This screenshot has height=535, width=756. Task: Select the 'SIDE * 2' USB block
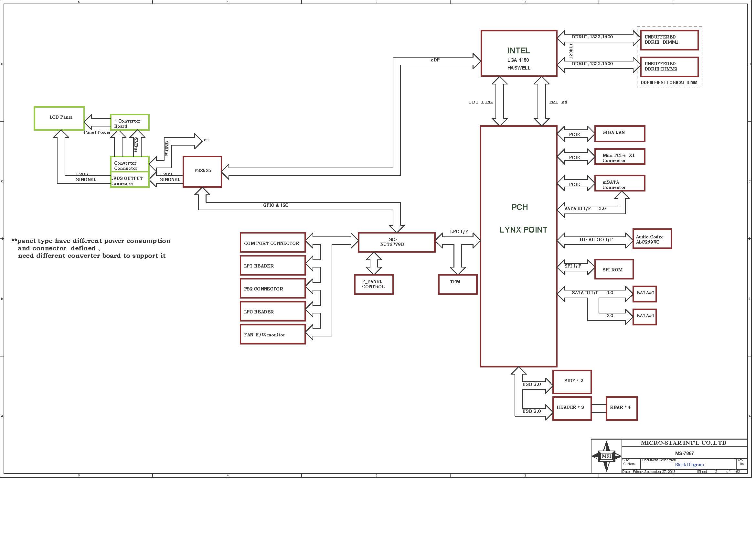(x=572, y=382)
